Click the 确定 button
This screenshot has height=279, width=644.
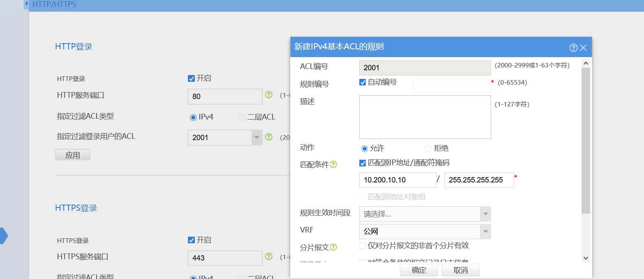coord(419,270)
